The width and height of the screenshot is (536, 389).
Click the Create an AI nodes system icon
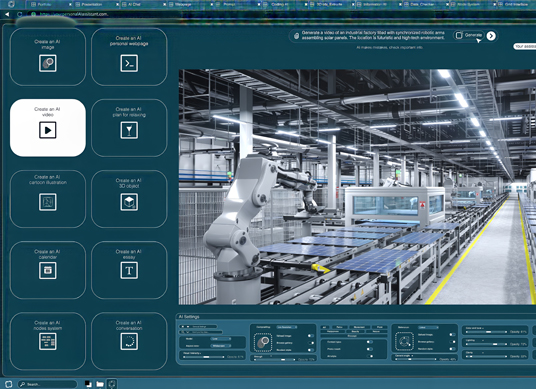(48, 341)
